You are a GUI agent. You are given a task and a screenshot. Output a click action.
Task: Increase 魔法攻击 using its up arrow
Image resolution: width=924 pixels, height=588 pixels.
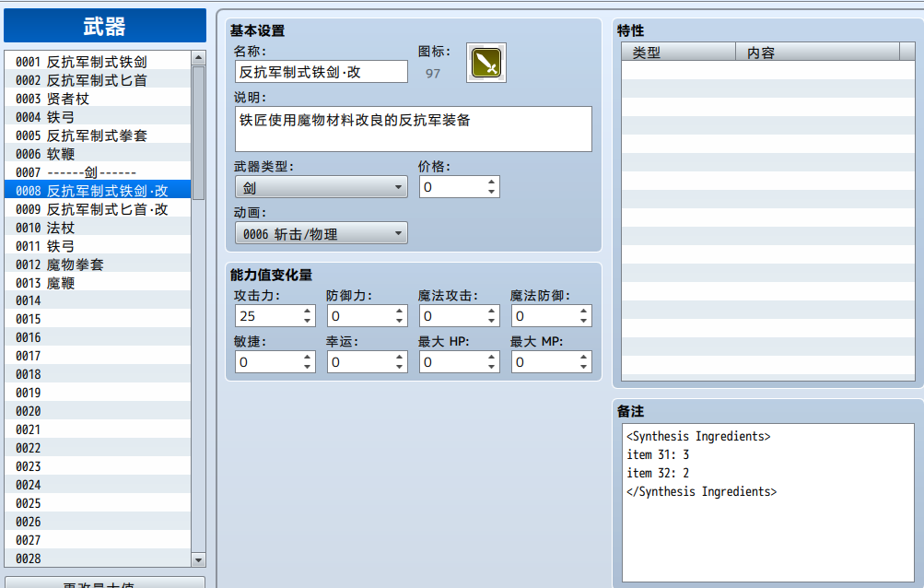point(491,311)
